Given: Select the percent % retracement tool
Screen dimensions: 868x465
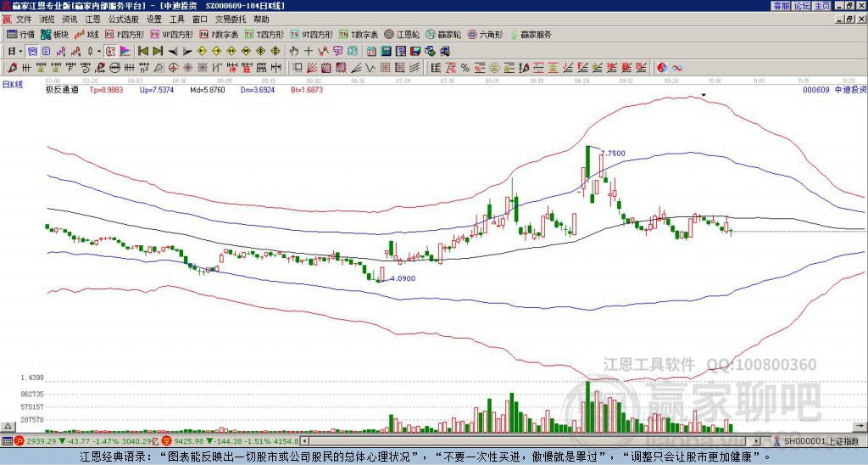Looking at the screenshot, I should point(465,68).
